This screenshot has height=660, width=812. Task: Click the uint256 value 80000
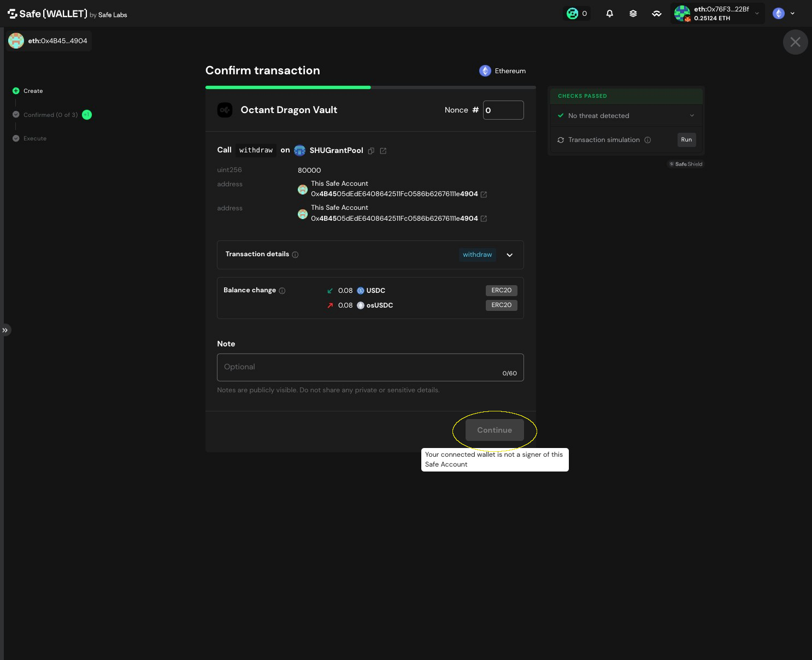309,170
